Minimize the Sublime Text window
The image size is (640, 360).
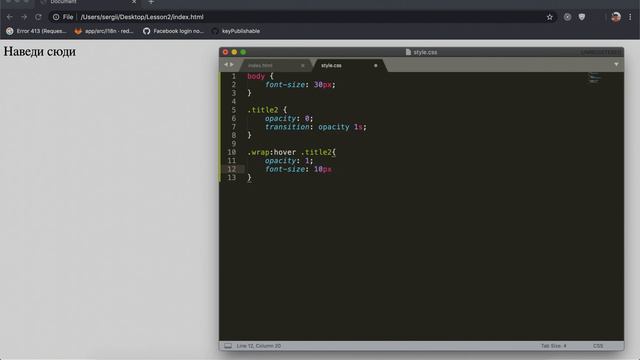coord(234,52)
